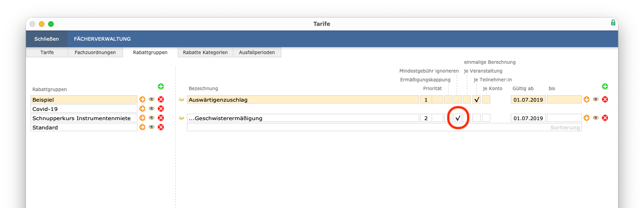The height and width of the screenshot is (208, 644).
Task: Delete the Schnupperkurs Instrumentenmiete group
Action: pyautogui.click(x=161, y=118)
